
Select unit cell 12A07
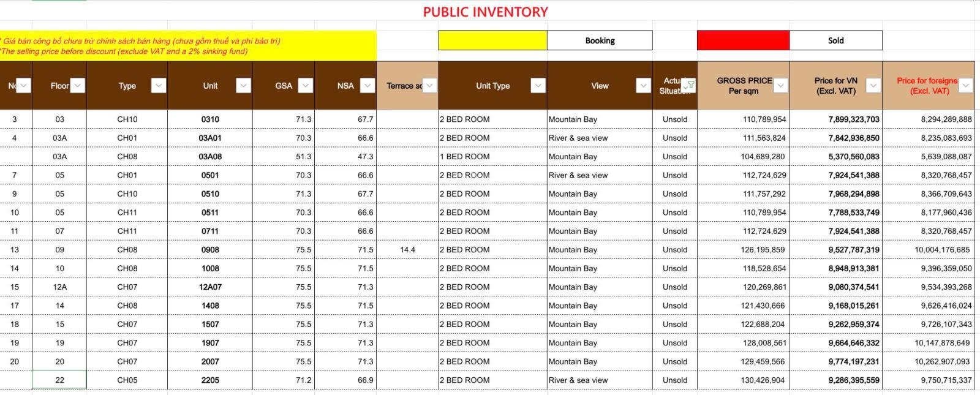pyautogui.click(x=210, y=287)
